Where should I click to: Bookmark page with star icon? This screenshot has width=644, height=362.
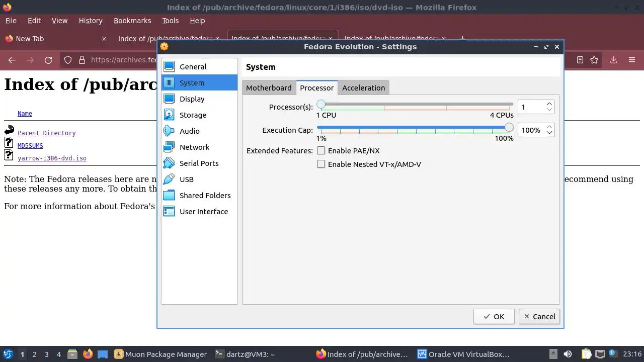[594, 60]
